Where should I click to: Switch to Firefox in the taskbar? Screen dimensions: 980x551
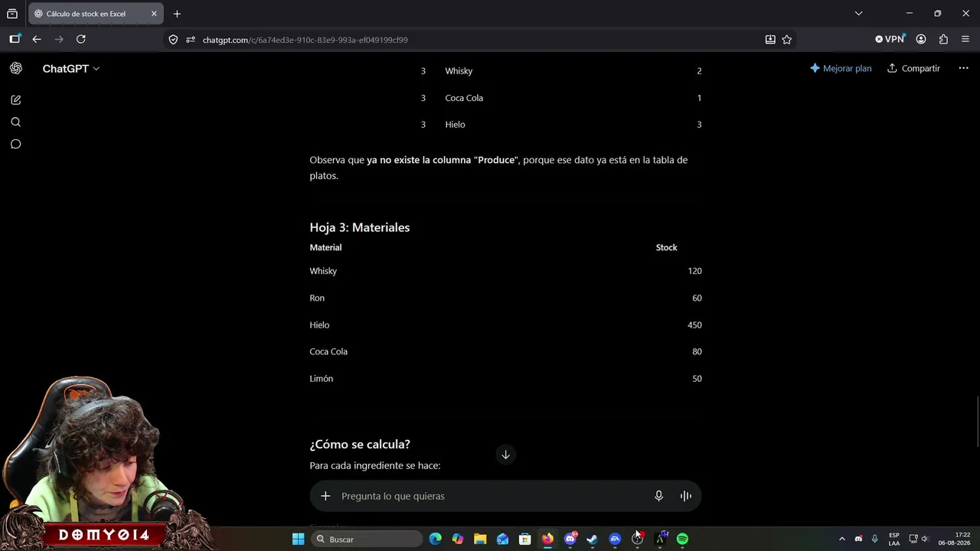[547, 540]
